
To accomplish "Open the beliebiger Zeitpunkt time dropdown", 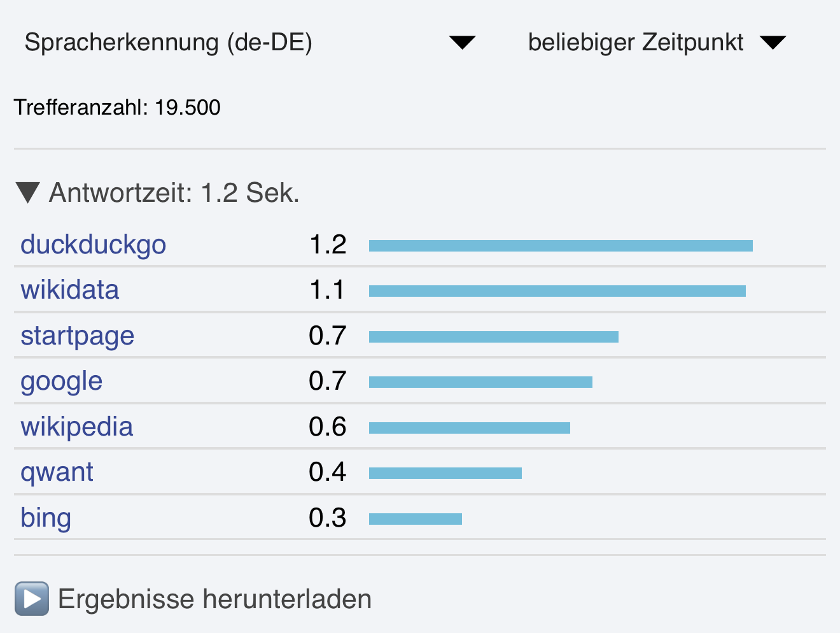I will (x=655, y=43).
